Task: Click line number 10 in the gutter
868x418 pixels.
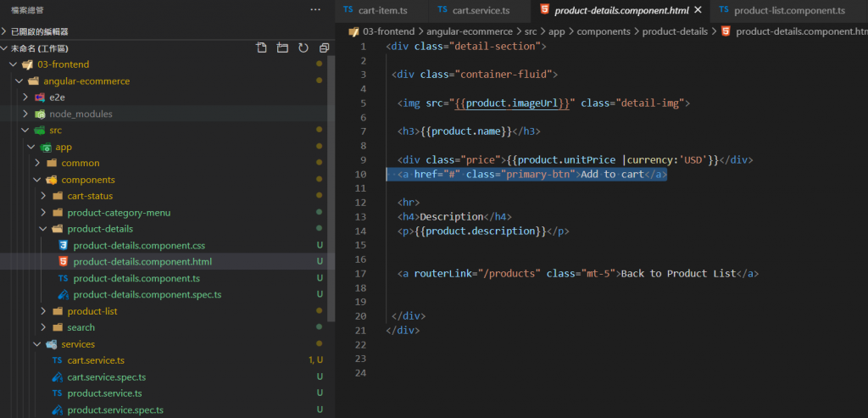Action: pos(360,175)
